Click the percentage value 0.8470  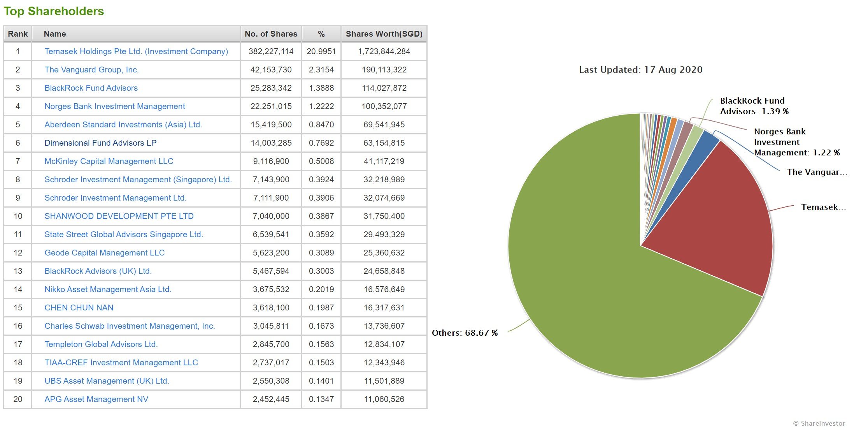(321, 125)
